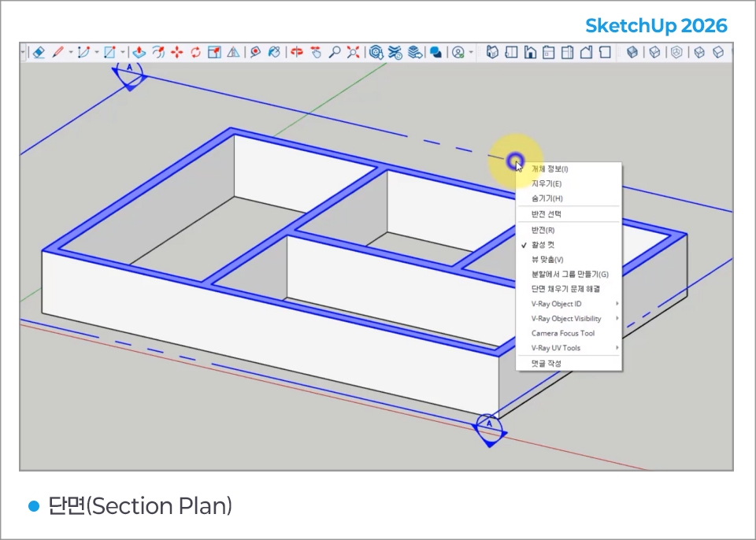Select the red Pencil line tool
Viewport: 756px width, 540px height.
coord(58,52)
